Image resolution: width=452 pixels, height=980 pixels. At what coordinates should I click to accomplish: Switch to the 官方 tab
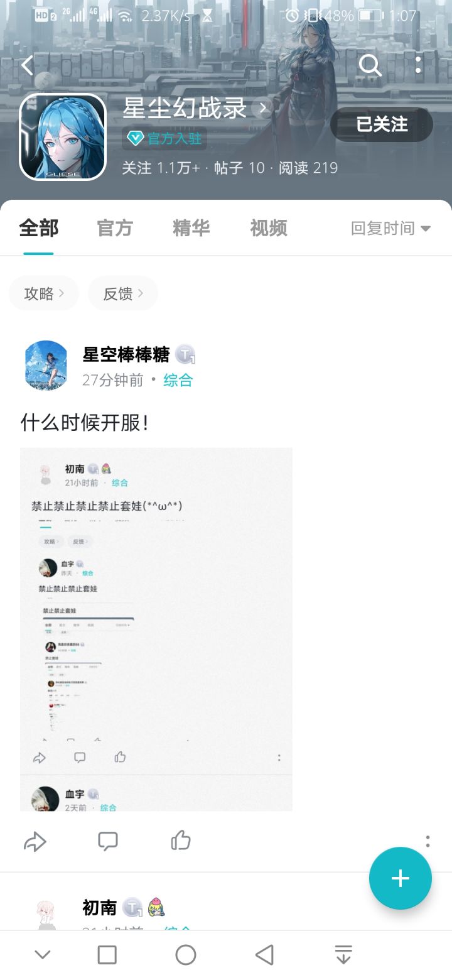(x=115, y=228)
